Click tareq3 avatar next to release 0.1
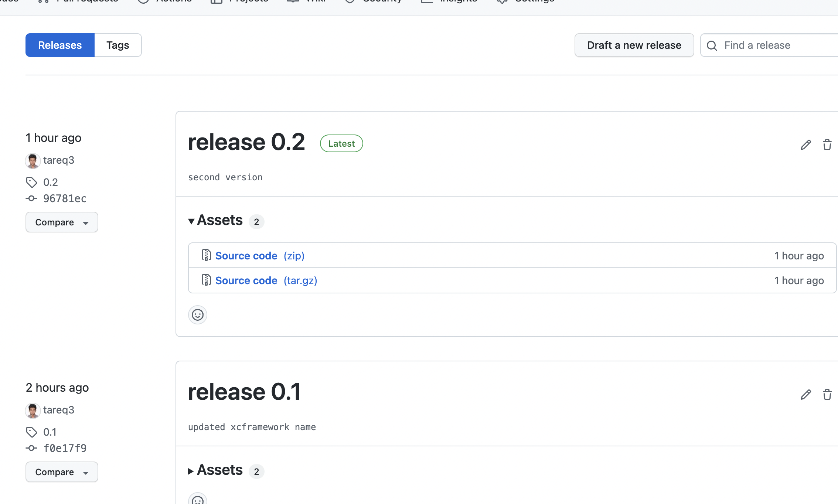Image resolution: width=838 pixels, height=504 pixels. coord(33,410)
